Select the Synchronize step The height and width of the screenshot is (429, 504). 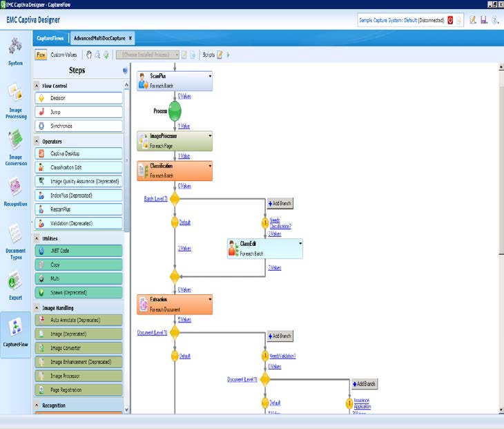pos(79,126)
